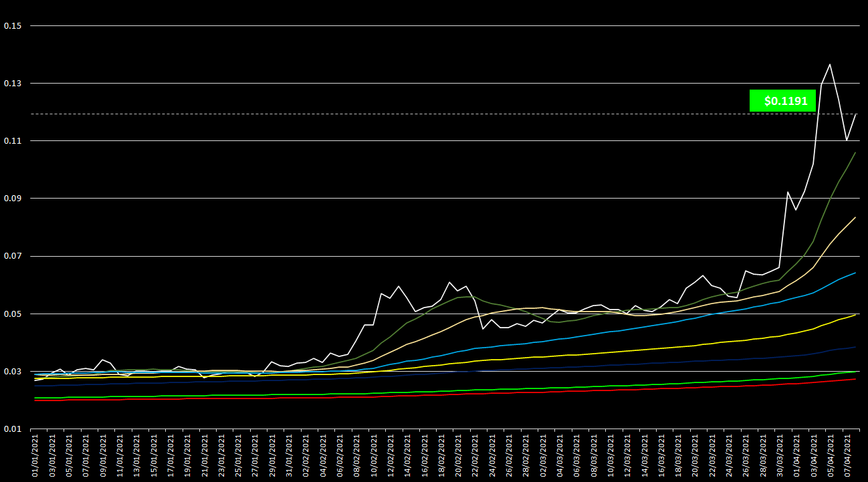
Task: Click the 10/02/2021 date label
Action: tap(374, 456)
